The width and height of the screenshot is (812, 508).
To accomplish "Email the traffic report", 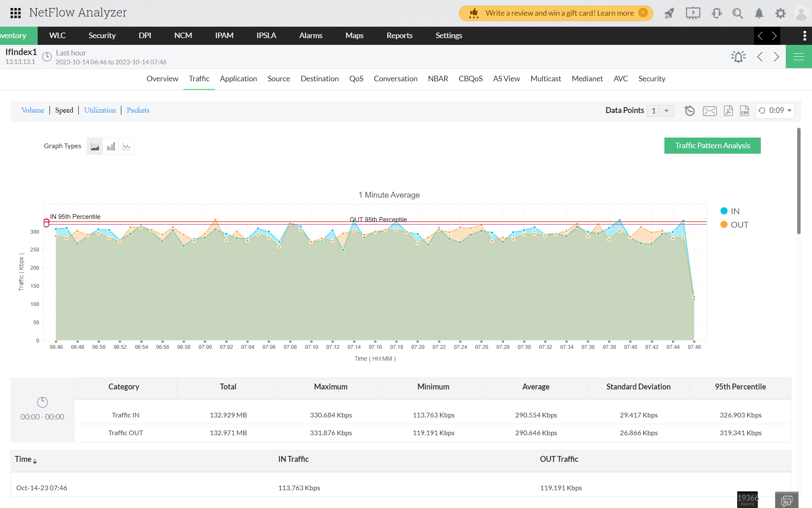I will point(709,111).
